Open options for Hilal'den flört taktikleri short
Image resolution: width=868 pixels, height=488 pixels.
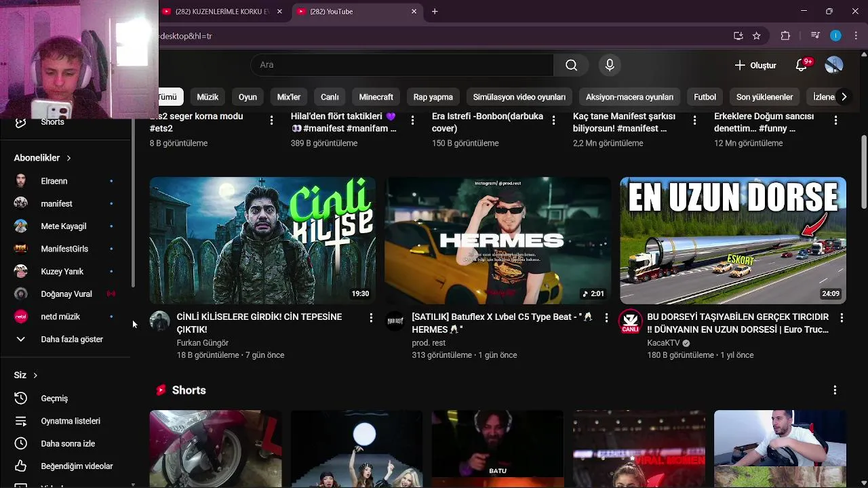412,120
